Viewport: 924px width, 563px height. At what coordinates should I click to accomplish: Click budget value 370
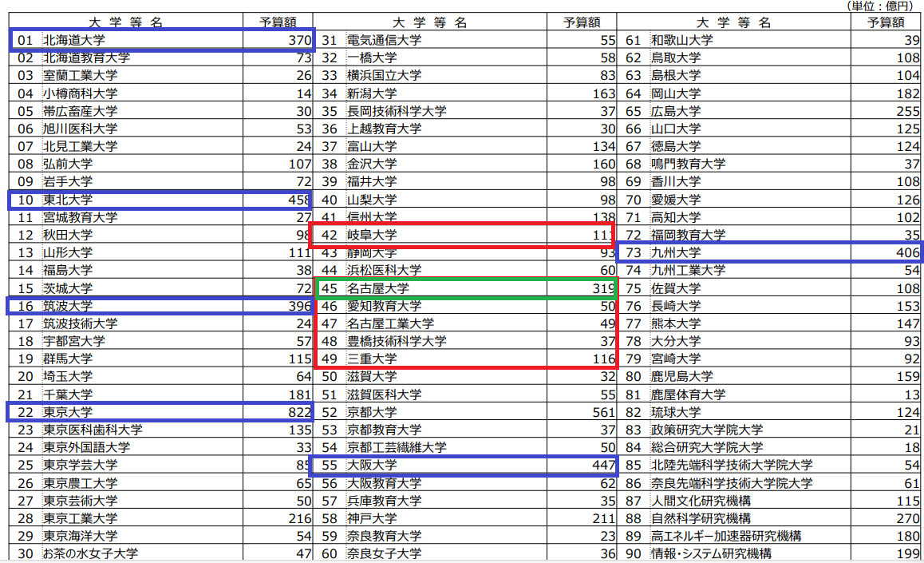pyautogui.click(x=299, y=40)
